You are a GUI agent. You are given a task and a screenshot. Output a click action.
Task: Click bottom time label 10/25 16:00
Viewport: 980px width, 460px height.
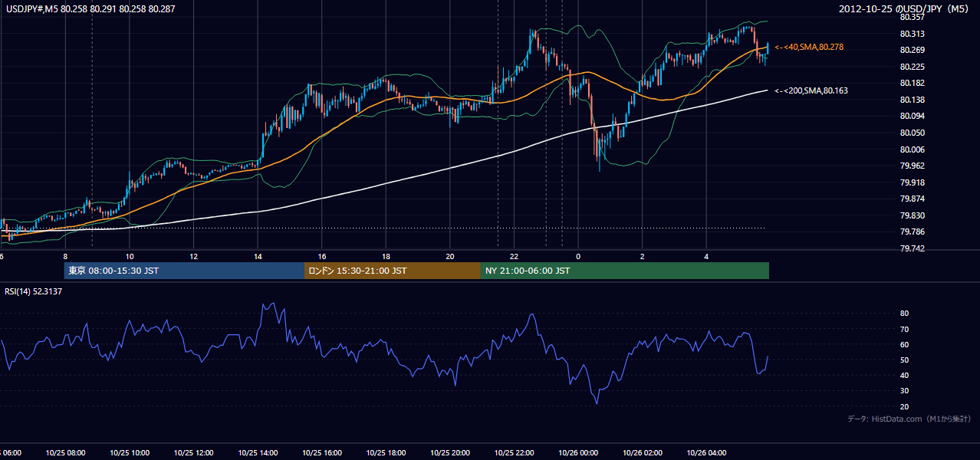[321, 452]
